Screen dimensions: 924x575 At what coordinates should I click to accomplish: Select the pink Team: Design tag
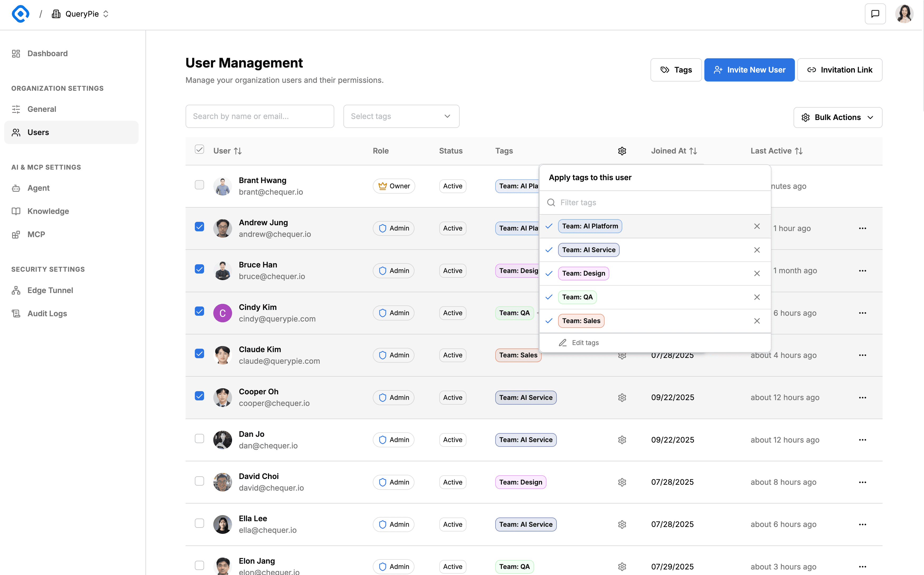click(x=583, y=274)
